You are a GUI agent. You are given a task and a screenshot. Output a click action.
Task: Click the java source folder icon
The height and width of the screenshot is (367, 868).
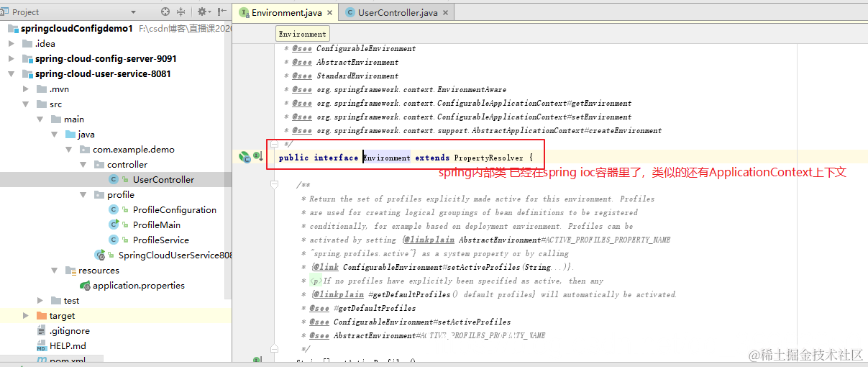[70, 134]
